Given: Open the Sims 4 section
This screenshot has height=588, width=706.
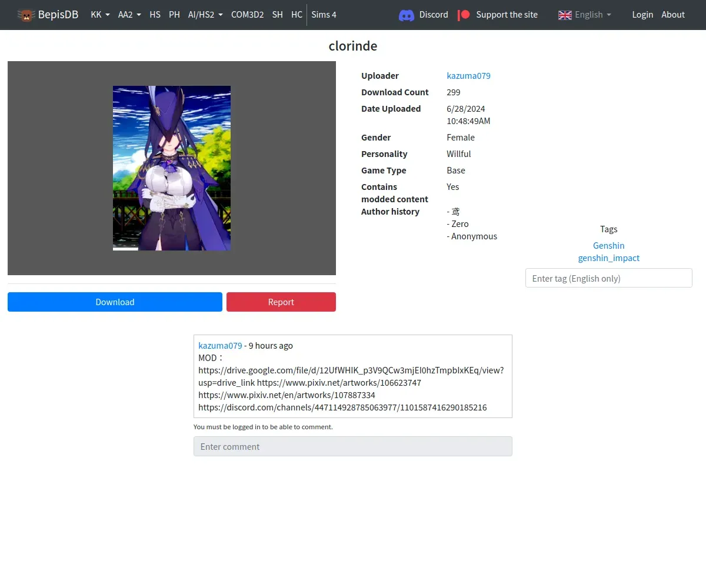Looking at the screenshot, I should pos(324,15).
